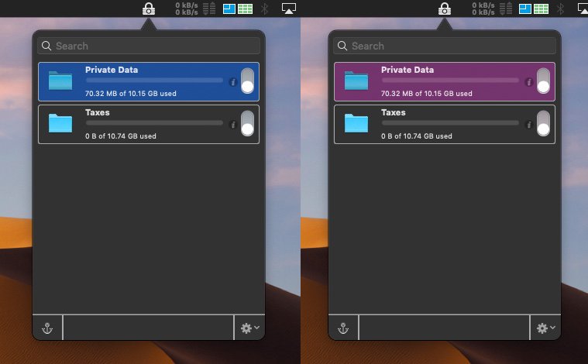Screen dimensions: 588x364
Task: Click the blue window-layout icon in the right menu bar
Action: (x=525, y=9)
